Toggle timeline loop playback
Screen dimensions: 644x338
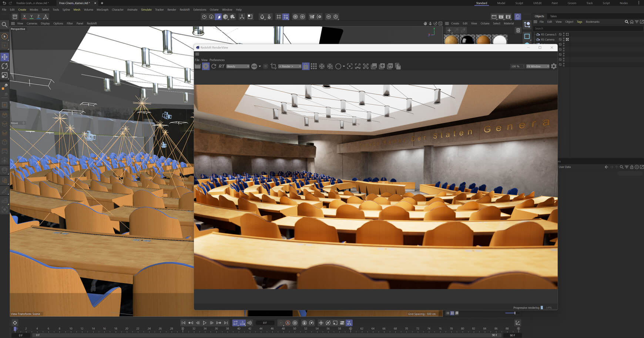235,323
